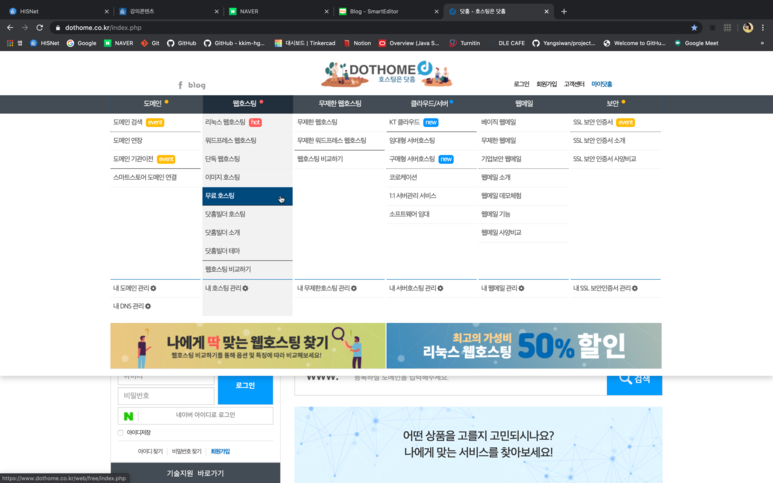This screenshot has width=773, height=483.
Task: Click KT 클라우드 link
Action: pyautogui.click(x=404, y=122)
